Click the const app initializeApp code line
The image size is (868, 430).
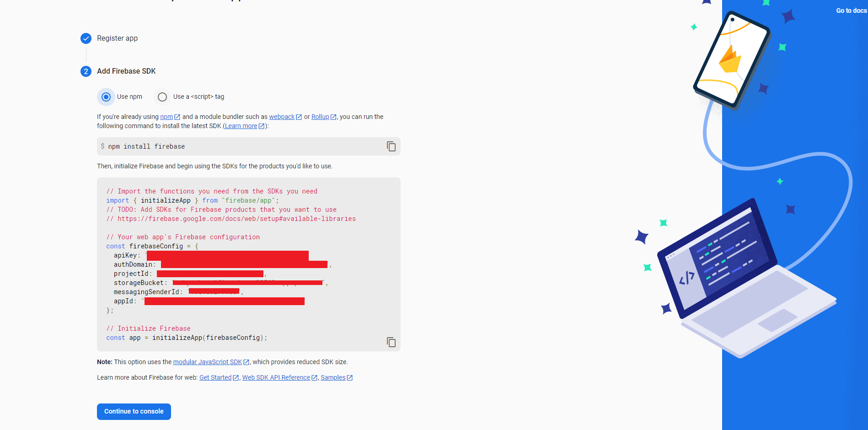[187, 338]
